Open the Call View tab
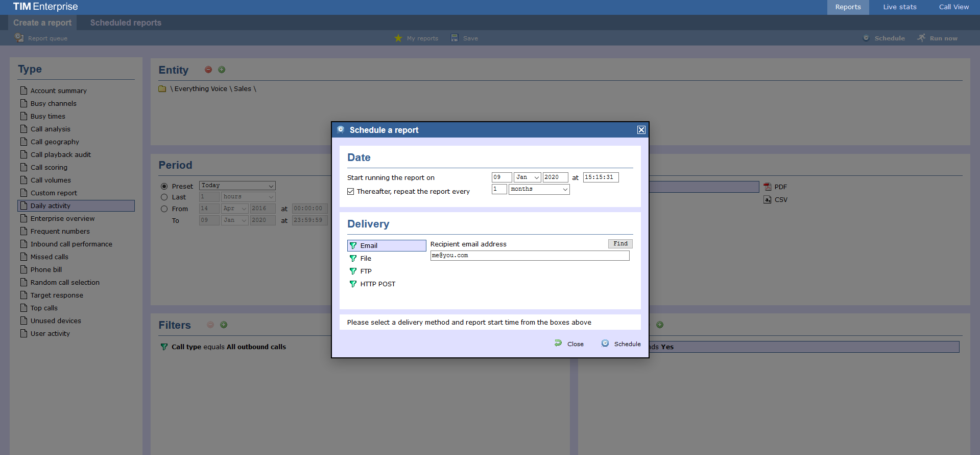Viewport: 980px width, 455px height. pyautogui.click(x=954, y=7)
